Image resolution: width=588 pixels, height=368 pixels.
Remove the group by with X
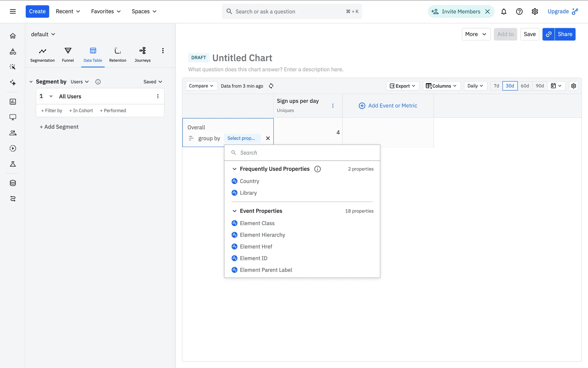click(x=268, y=138)
